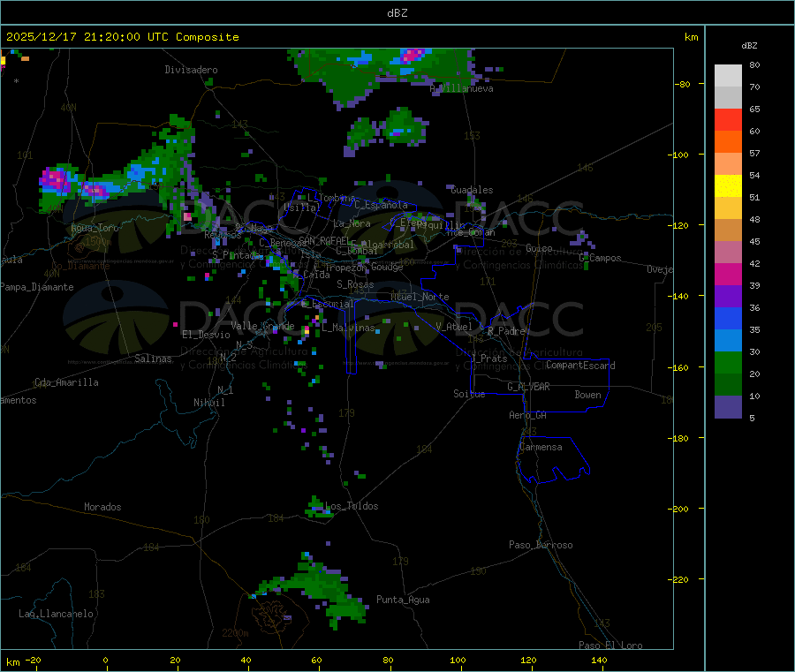This screenshot has width=795, height=672.
Task: Click the 'G_ALVEAR' city label
Action: 528,387
